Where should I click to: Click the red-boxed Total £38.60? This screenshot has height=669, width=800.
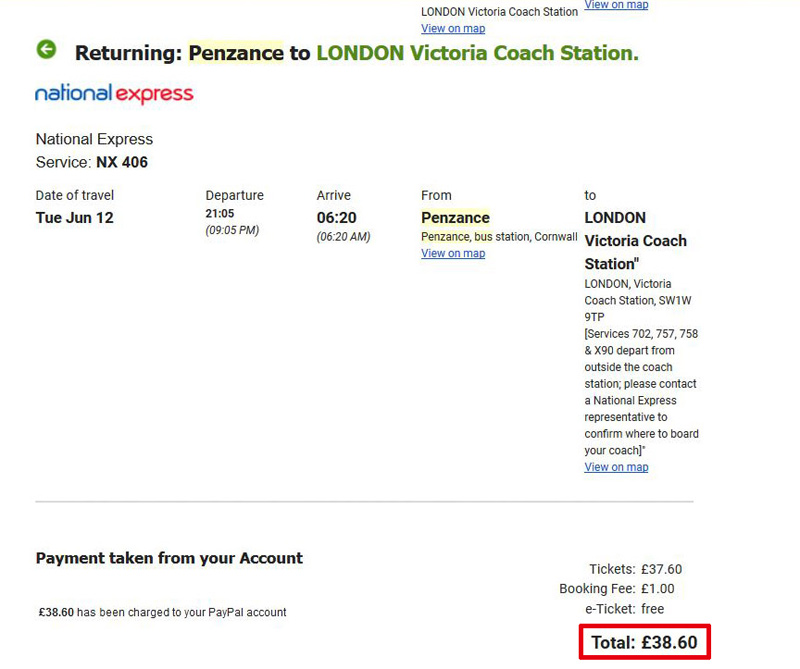(x=644, y=642)
